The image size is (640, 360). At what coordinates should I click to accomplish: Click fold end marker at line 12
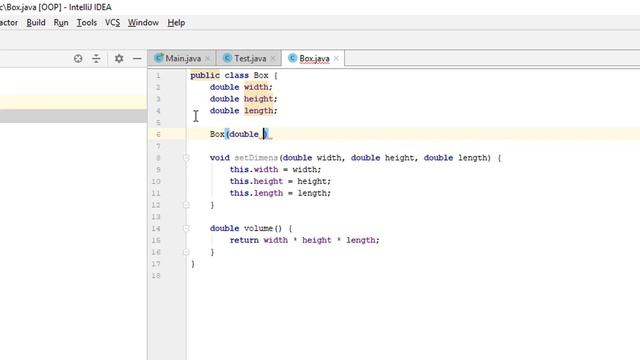pos(186,205)
